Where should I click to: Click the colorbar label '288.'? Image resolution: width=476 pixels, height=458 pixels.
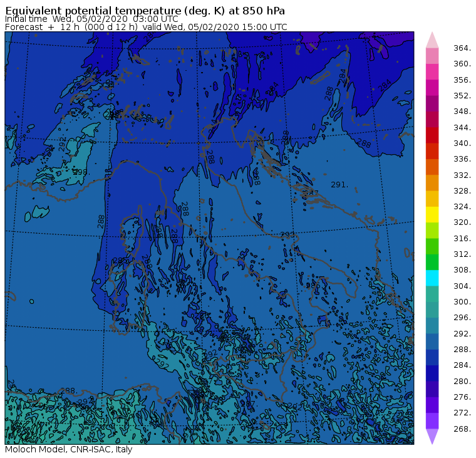(462, 350)
